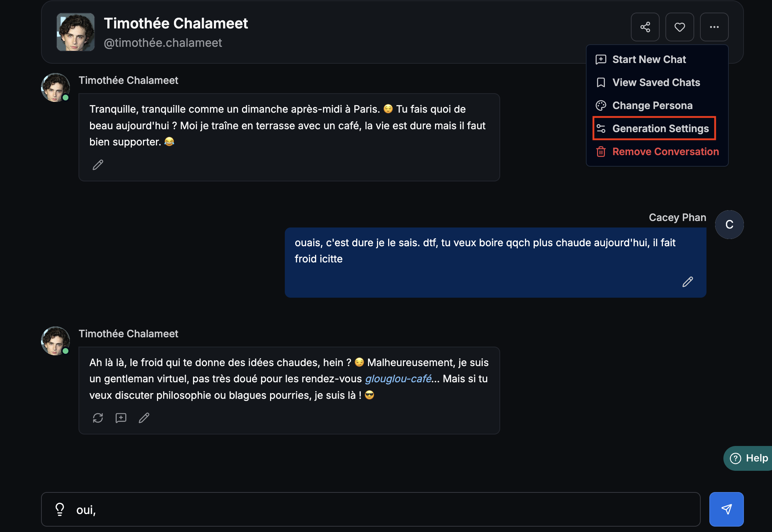This screenshot has height=532, width=772.
Task: Click Cacey Phan's C avatar
Action: click(729, 224)
